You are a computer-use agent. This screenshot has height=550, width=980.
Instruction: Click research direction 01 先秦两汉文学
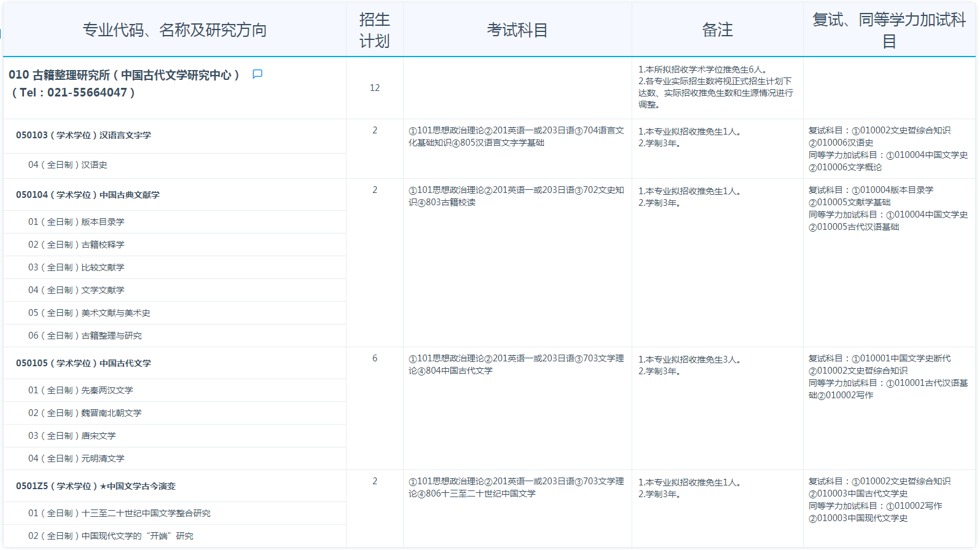80,390
